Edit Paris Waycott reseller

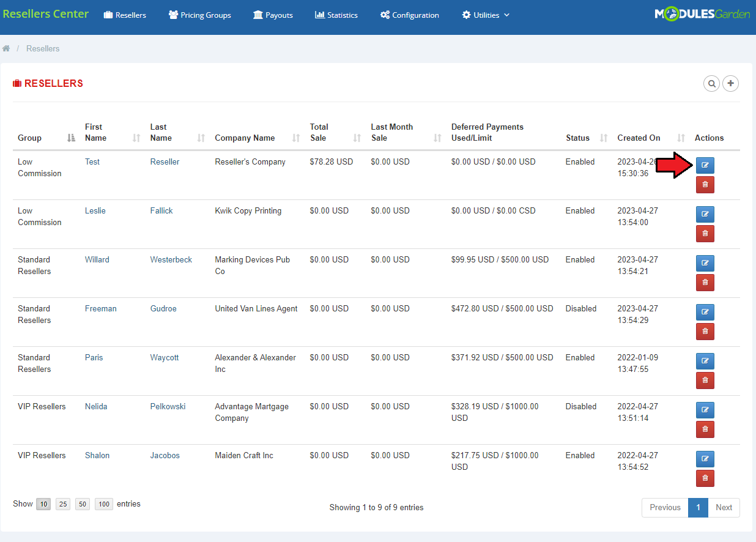[x=705, y=361]
